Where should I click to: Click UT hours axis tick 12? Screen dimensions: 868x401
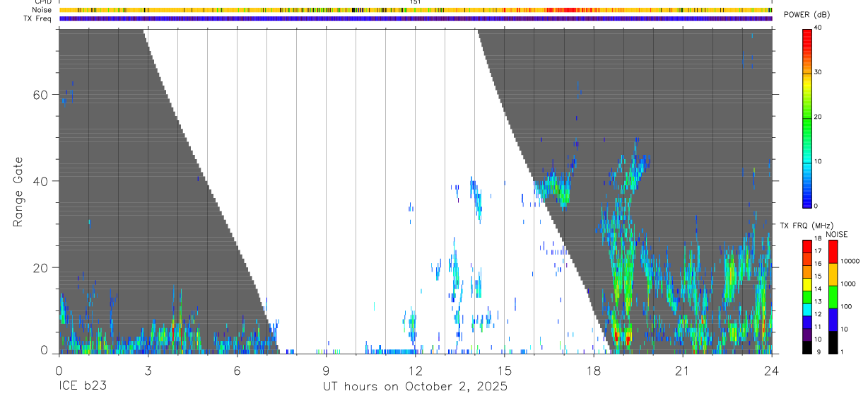point(415,371)
